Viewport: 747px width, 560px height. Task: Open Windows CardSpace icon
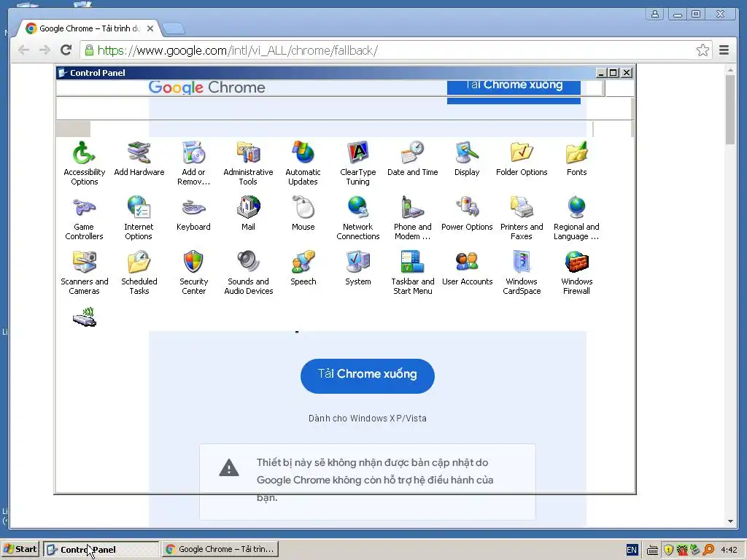tap(522, 273)
